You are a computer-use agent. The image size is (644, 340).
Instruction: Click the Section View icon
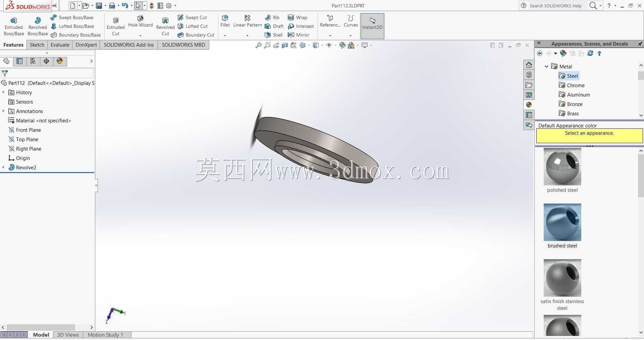(284, 45)
